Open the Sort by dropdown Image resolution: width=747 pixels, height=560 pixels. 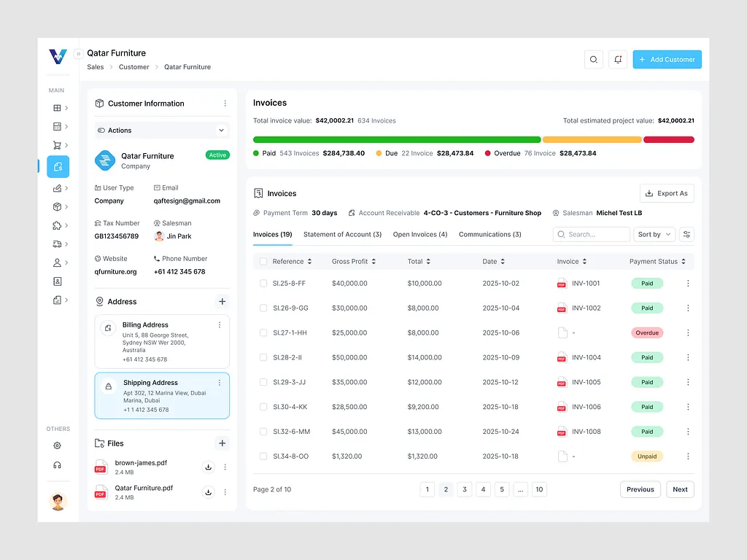click(x=654, y=234)
